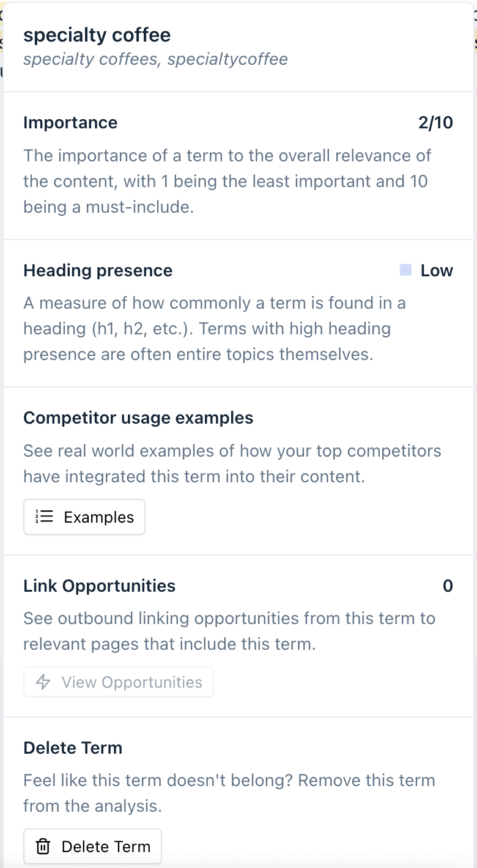Image resolution: width=477 pixels, height=868 pixels.
Task: Select the "specialty coffee" term title
Action: click(x=97, y=35)
